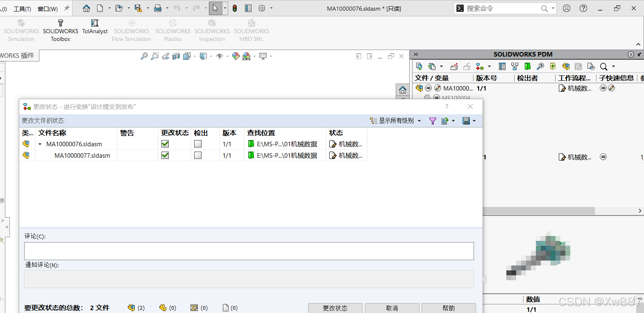Click in the 评论(C) comment field
The height and width of the screenshot is (313, 644).
[x=249, y=251]
